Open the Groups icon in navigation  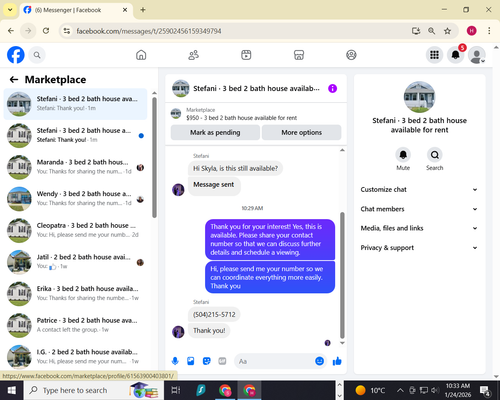[x=351, y=55]
